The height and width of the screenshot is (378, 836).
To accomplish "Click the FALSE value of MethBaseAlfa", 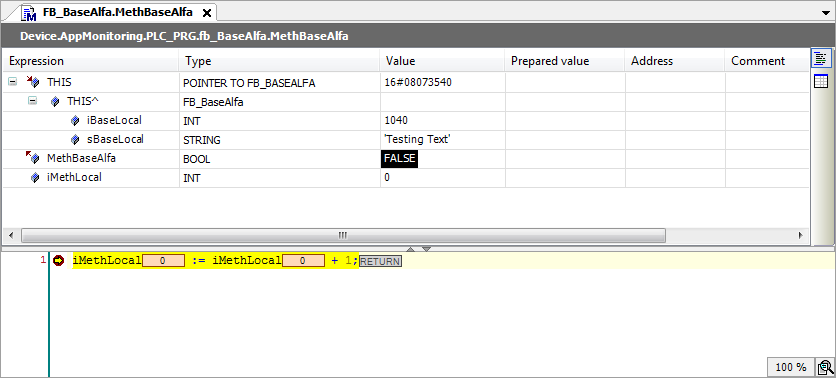I will (x=399, y=159).
